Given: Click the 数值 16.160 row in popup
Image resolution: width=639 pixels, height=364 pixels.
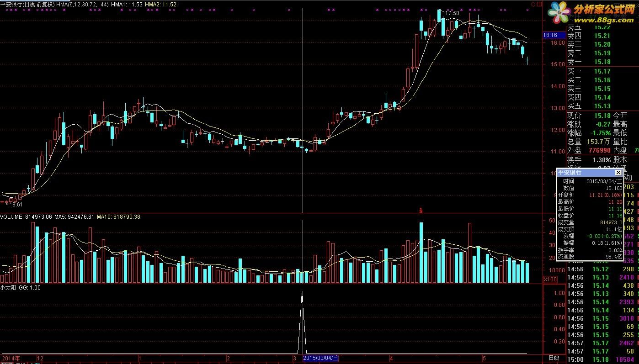Looking at the screenshot, I should pyautogui.click(x=590, y=188).
